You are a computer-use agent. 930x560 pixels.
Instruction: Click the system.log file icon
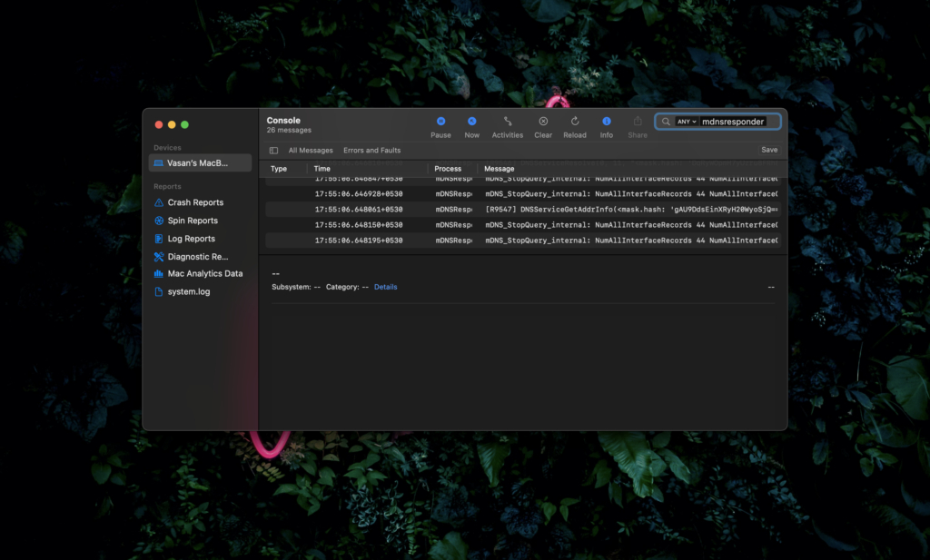(158, 291)
